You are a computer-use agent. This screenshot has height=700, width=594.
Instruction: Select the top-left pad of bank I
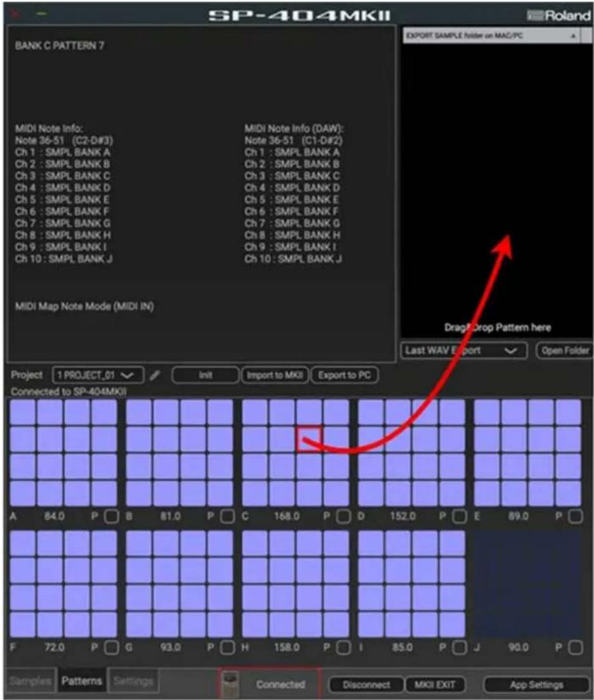[370, 543]
